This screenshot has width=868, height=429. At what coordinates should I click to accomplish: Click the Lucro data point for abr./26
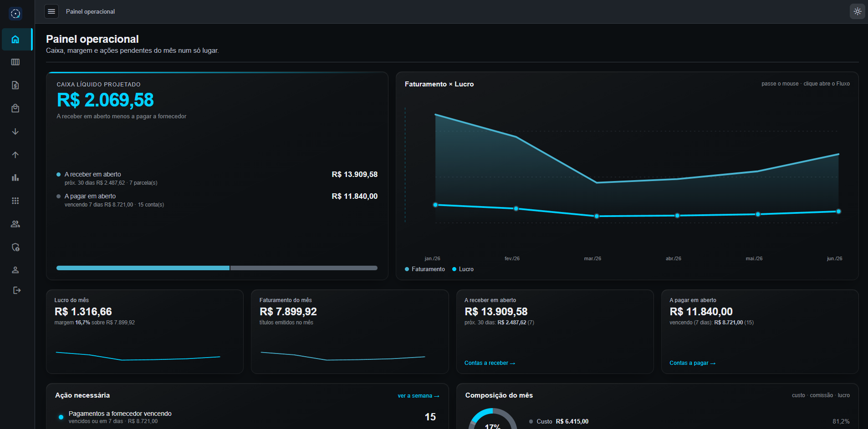[677, 216]
